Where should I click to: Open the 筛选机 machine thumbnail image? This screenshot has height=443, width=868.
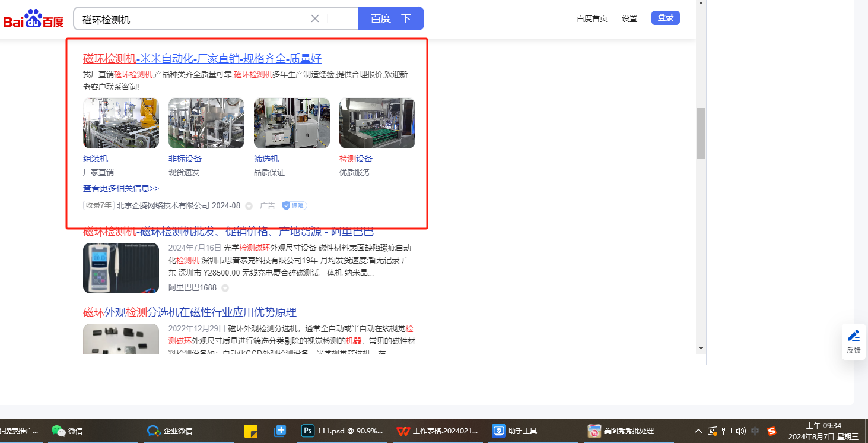292,123
